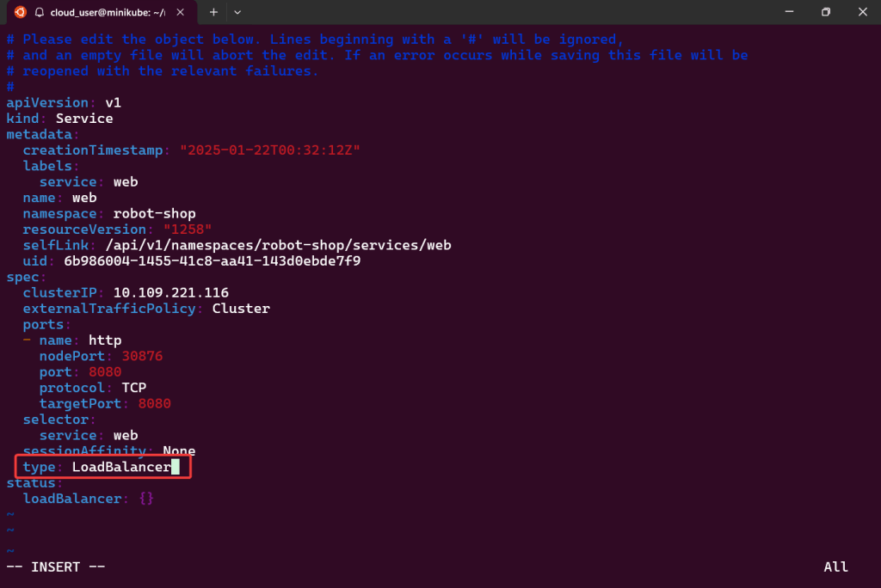Click the clusterIP value 10.109.221.116

pos(170,292)
